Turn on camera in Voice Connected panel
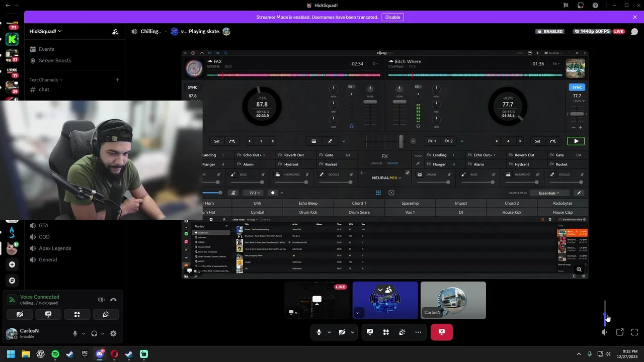 point(20,314)
